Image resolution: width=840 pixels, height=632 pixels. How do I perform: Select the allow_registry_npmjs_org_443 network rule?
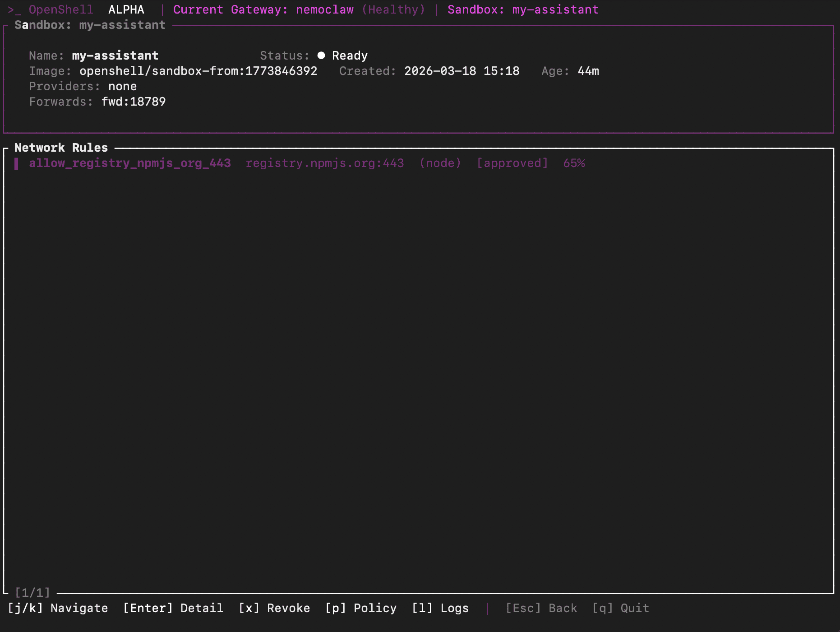(130, 163)
